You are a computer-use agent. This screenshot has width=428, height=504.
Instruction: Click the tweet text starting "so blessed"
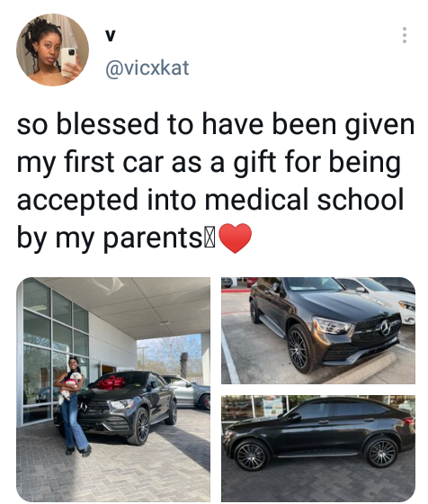click(216, 182)
